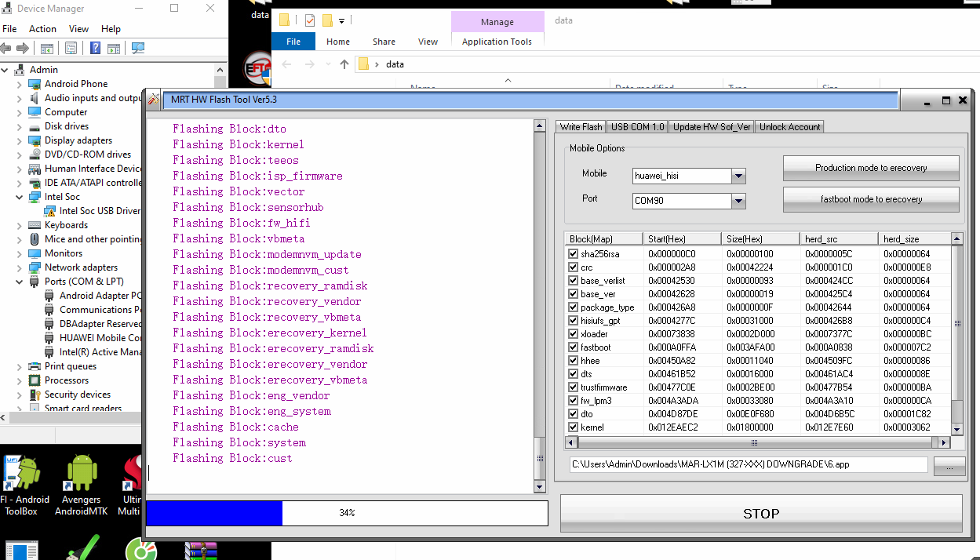Click the blue Help icon in Device Manager
This screenshot has height=560, width=980.
95,49
